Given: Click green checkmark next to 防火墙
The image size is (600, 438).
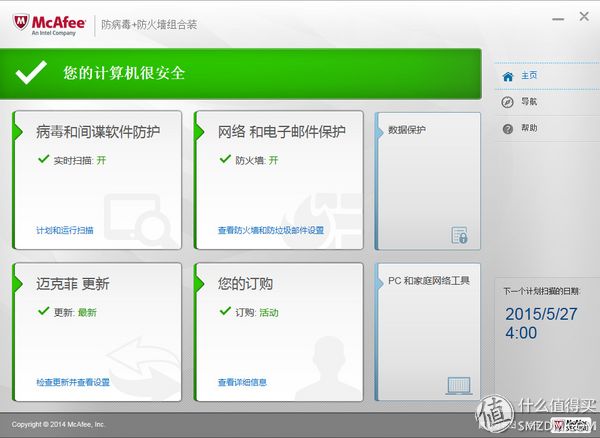Looking at the screenshot, I should tap(225, 158).
